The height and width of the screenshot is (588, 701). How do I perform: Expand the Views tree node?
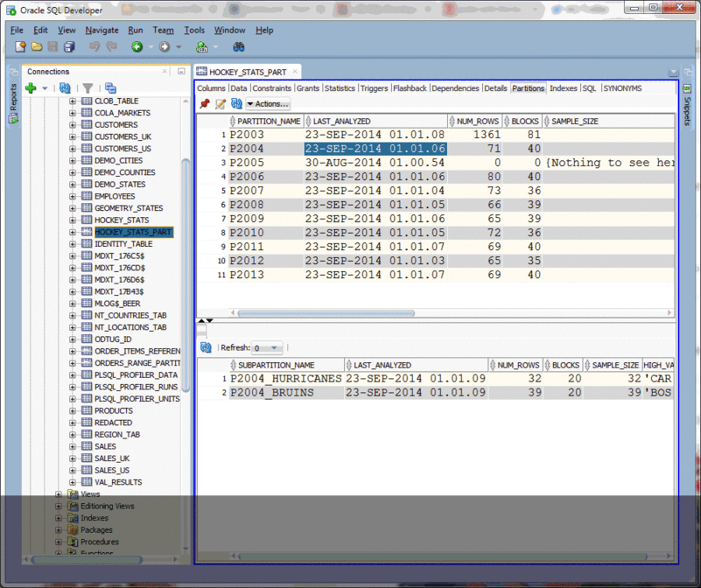click(x=58, y=494)
